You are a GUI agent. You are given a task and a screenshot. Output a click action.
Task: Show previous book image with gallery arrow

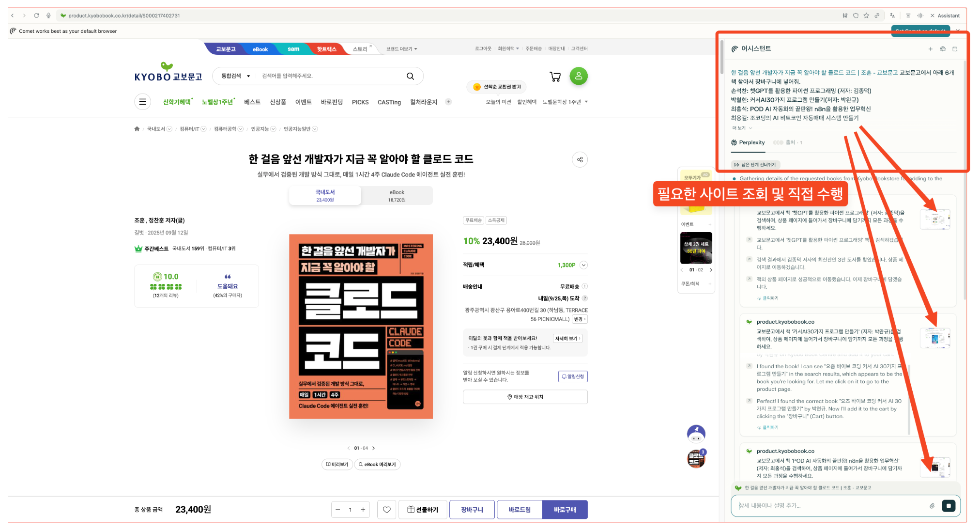click(x=349, y=448)
